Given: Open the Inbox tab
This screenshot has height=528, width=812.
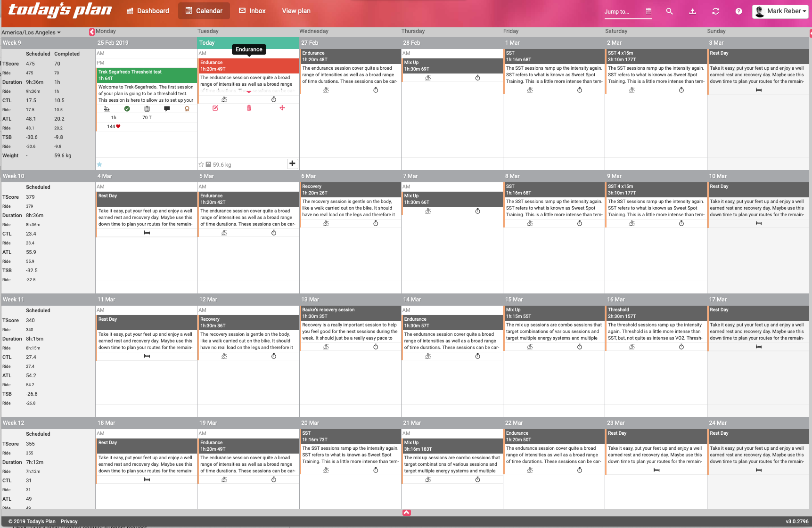Looking at the screenshot, I should click(252, 11).
